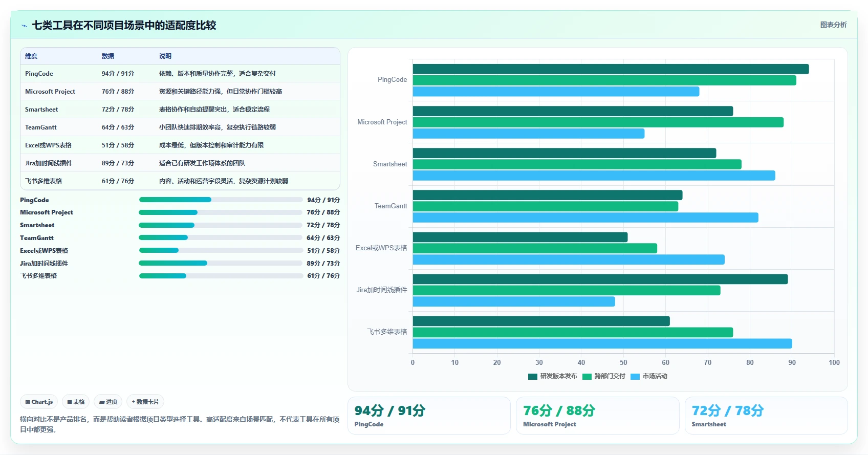Screen dimensions: 868x455
Task: Click PingCode 市场活动 blue chart bar
Action: click(x=556, y=92)
